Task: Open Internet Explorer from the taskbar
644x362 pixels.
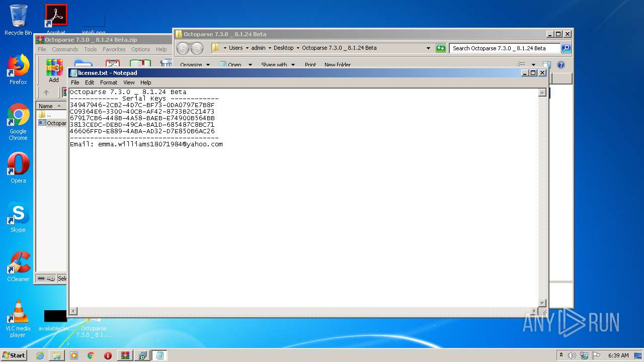Action: (x=40, y=355)
